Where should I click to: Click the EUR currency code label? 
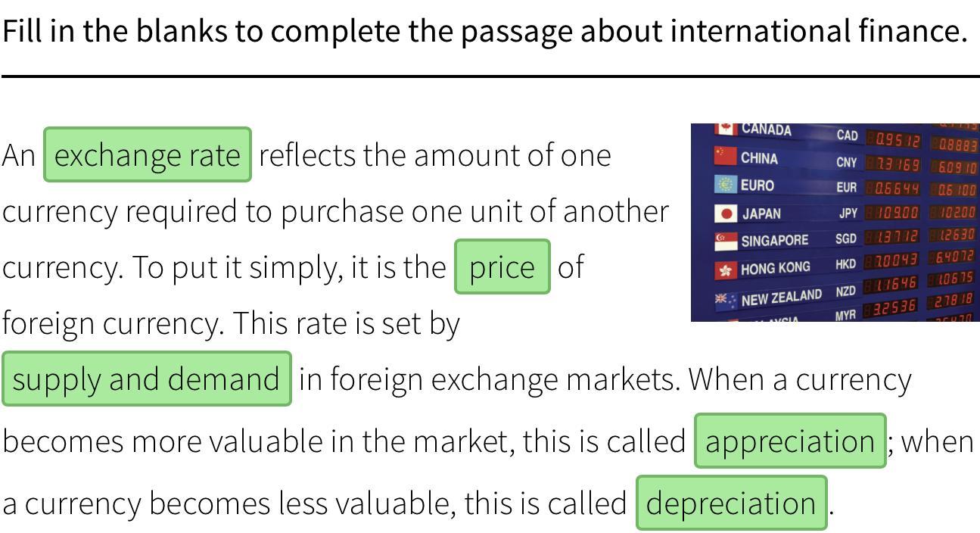pyautogui.click(x=847, y=187)
